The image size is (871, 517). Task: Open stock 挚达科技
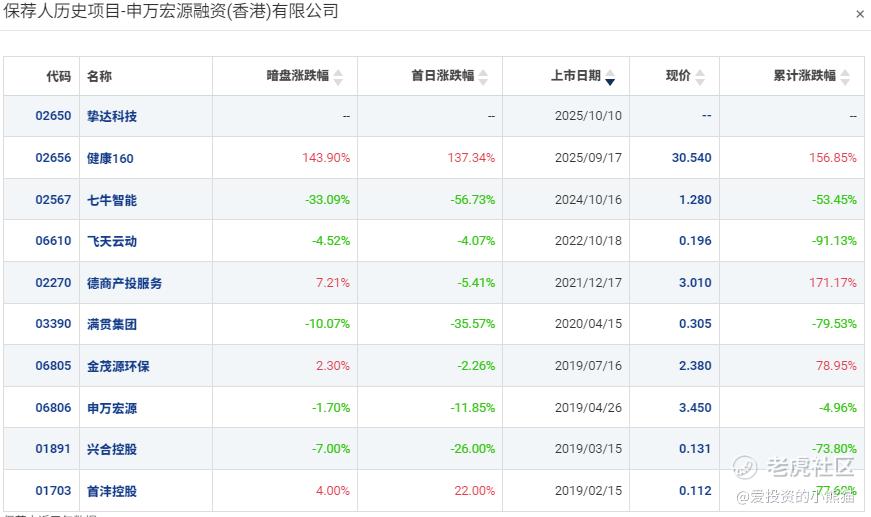point(112,116)
